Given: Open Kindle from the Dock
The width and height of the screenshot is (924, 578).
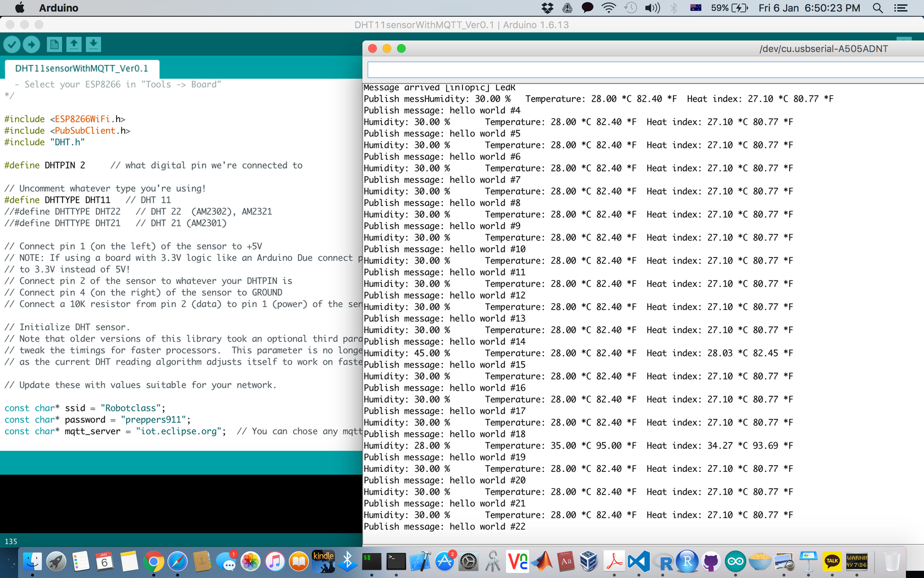Looking at the screenshot, I should coord(323,562).
